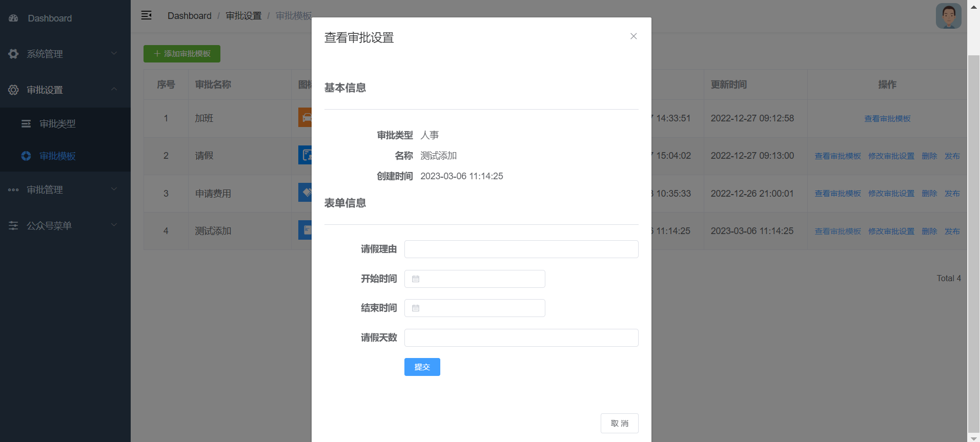Click the 序号 column header
Image resolution: width=980 pixels, height=442 pixels.
(166, 85)
